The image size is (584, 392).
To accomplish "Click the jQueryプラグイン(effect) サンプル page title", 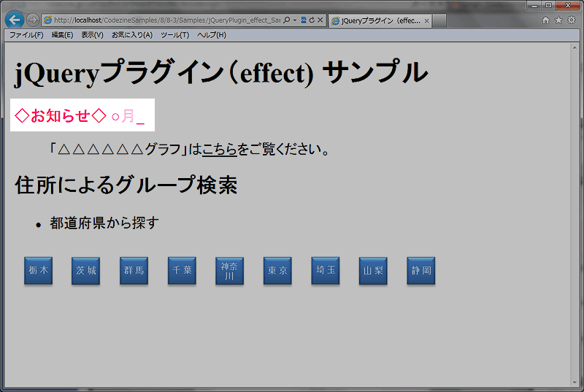I will coord(221,72).
